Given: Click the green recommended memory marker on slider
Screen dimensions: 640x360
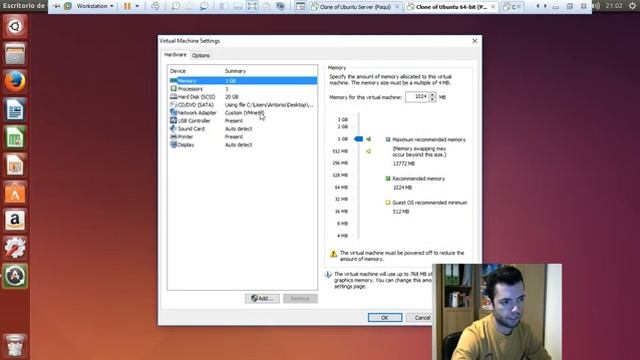Looking at the screenshot, I should coord(369,139).
